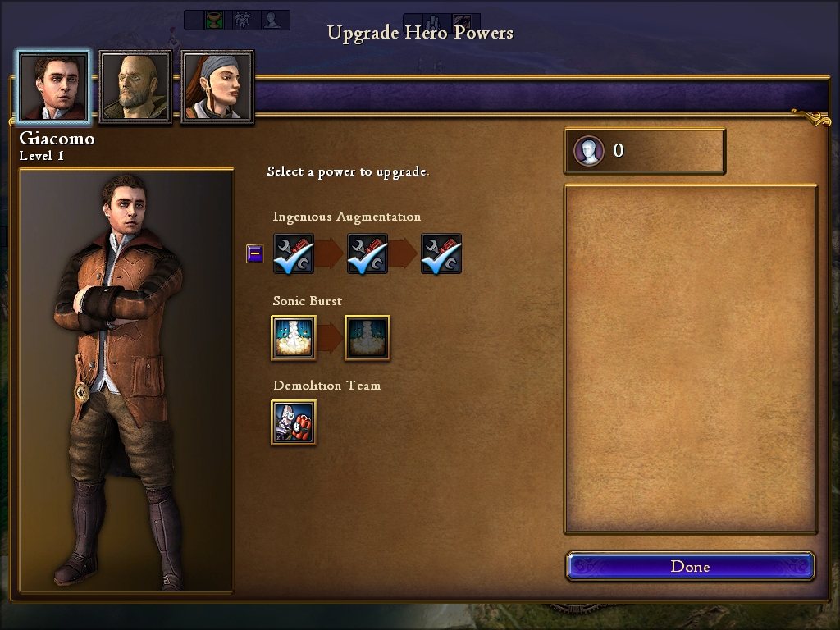Click Giacomo's full-body character portrait
The height and width of the screenshot is (630, 840).
click(126, 381)
